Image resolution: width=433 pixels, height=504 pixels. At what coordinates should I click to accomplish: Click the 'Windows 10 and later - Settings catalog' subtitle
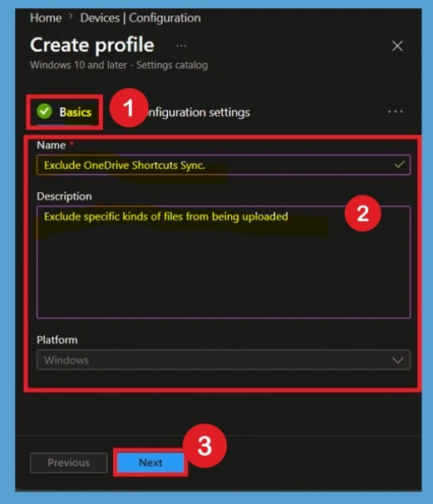119,65
